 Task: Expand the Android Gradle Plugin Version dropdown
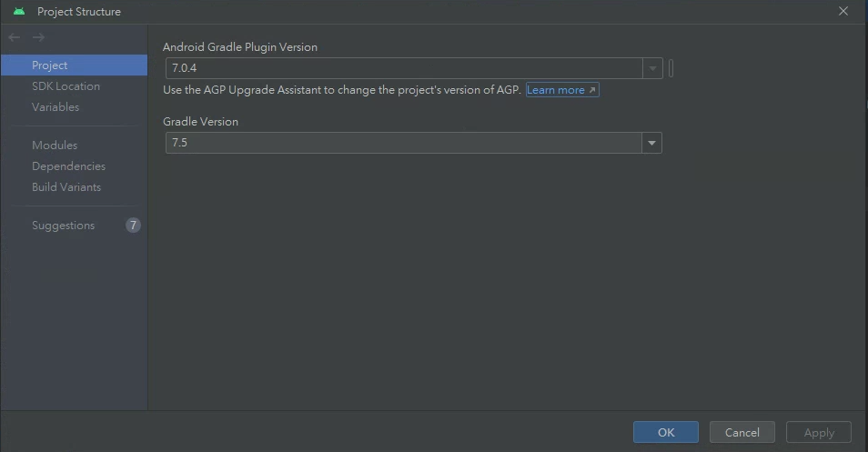(652, 68)
